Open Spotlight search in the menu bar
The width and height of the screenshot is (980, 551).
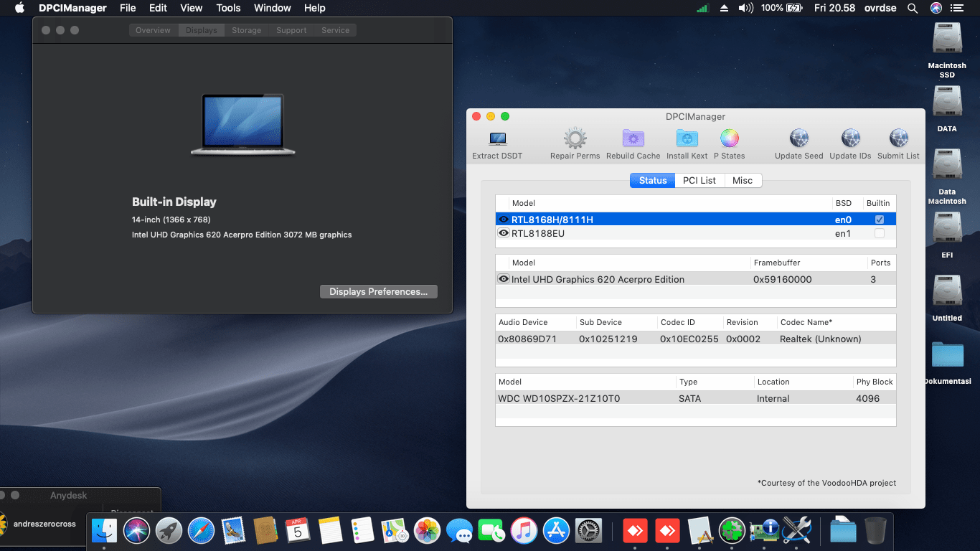point(912,8)
